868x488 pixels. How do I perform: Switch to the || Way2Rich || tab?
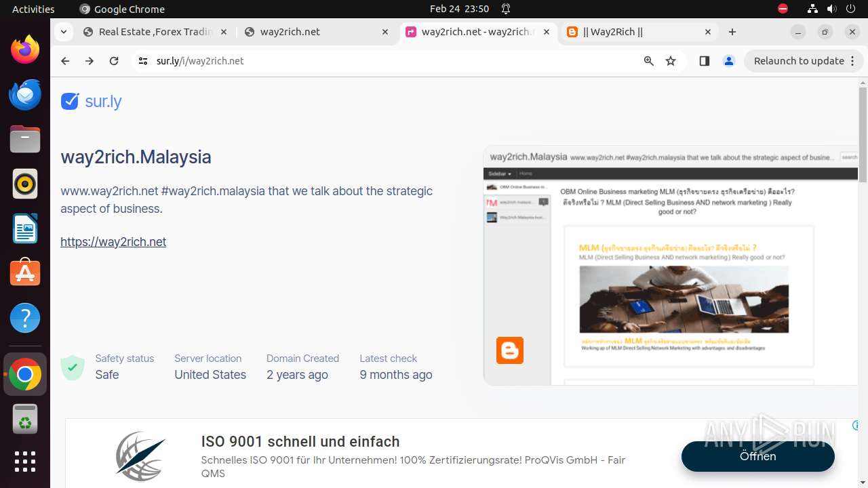(639, 32)
